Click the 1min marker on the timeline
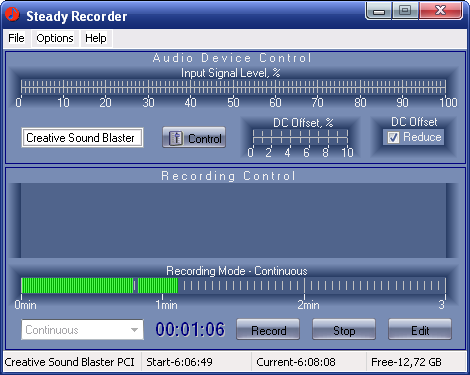This screenshot has height=375, width=470. pyautogui.click(x=166, y=305)
